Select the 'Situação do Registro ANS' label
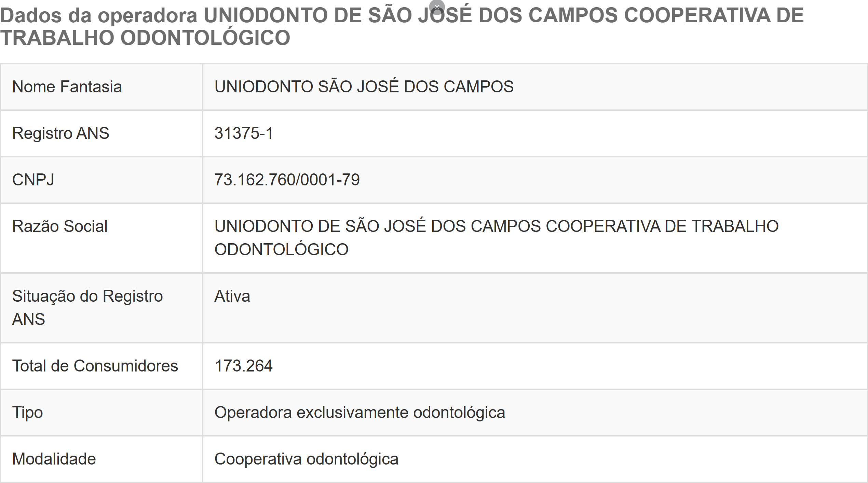Image resolution: width=868 pixels, height=483 pixels. [87, 307]
